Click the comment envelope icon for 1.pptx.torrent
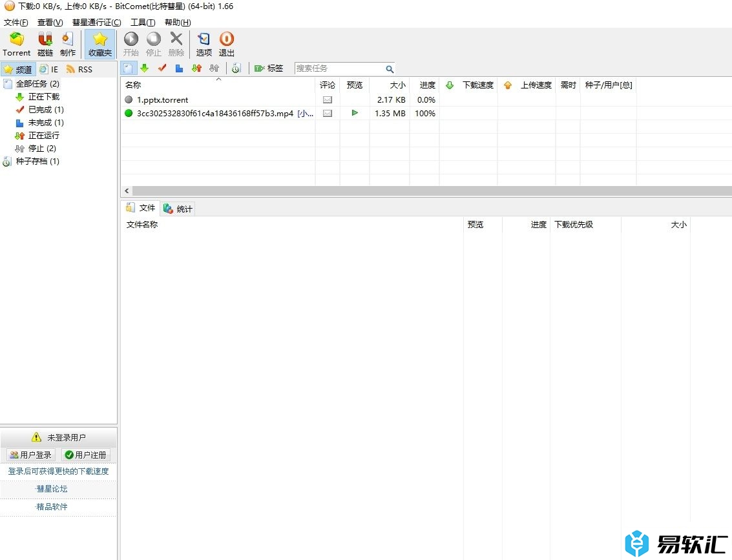Screen dimensions: 732x560 [328, 100]
